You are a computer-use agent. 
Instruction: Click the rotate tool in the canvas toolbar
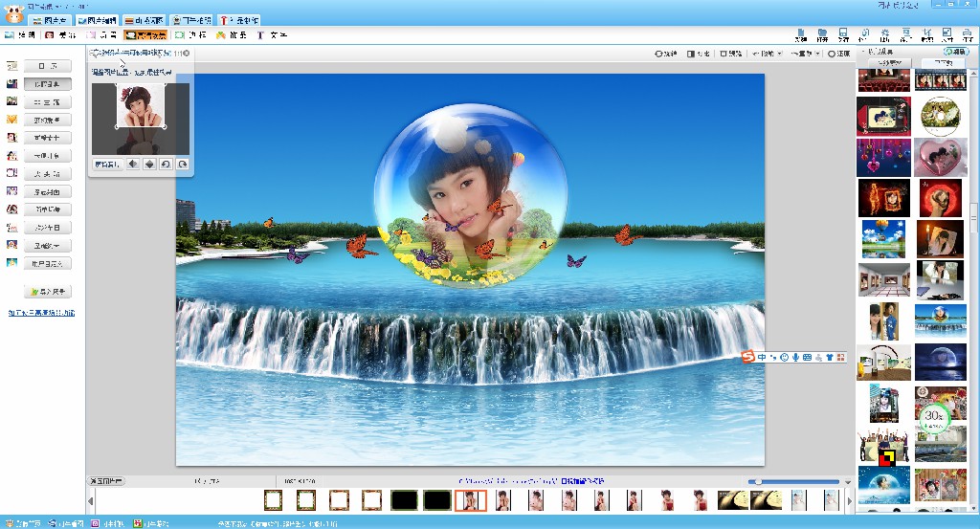[x=666, y=54]
